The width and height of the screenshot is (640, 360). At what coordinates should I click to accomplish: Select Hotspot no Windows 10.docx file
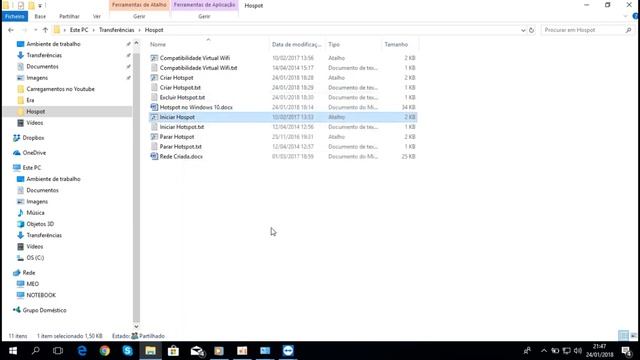(x=196, y=107)
